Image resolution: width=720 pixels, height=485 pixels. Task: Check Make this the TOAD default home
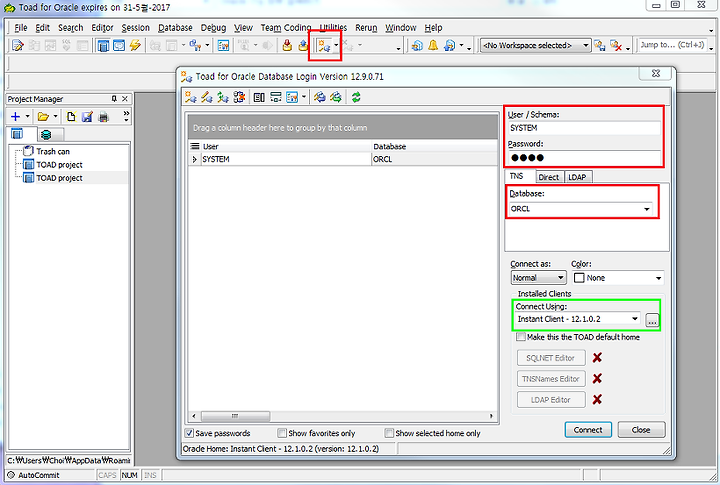521,337
